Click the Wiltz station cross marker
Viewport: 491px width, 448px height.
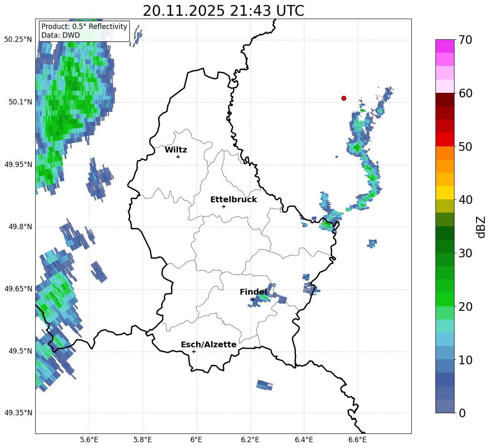point(178,157)
